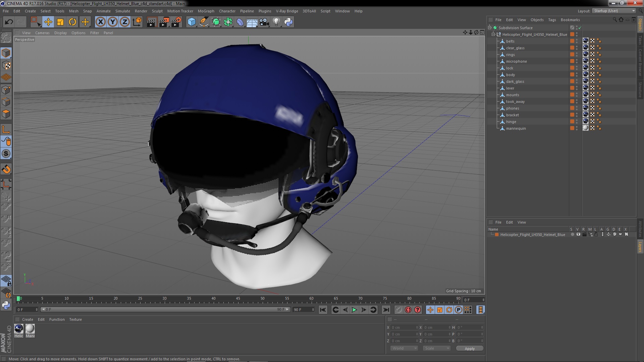Open the V-Ray Bridge menu
Screen dimensions: 644x362
coord(287,11)
